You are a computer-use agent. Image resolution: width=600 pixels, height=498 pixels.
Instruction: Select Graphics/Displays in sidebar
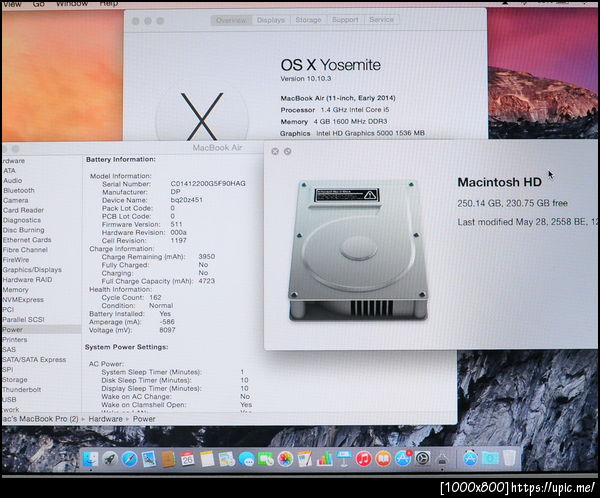(32, 270)
